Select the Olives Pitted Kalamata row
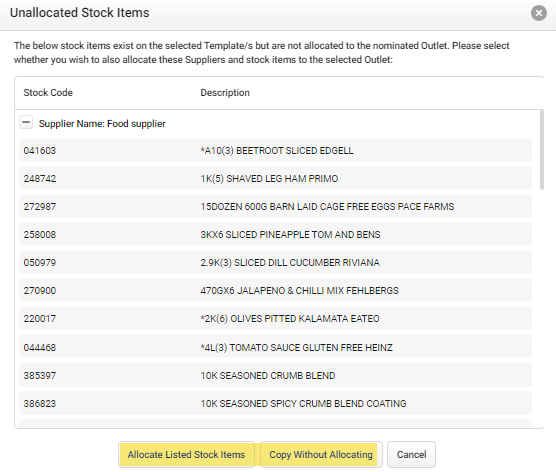The width and height of the screenshot is (556, 472). tap(275, 318)
